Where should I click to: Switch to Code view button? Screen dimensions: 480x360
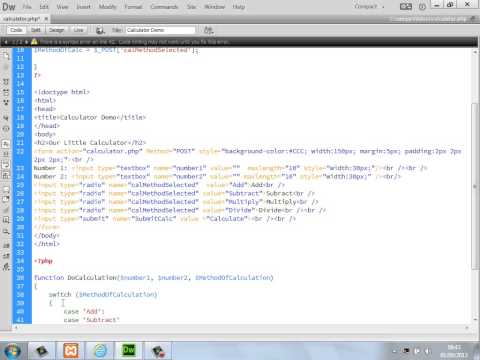16,30
